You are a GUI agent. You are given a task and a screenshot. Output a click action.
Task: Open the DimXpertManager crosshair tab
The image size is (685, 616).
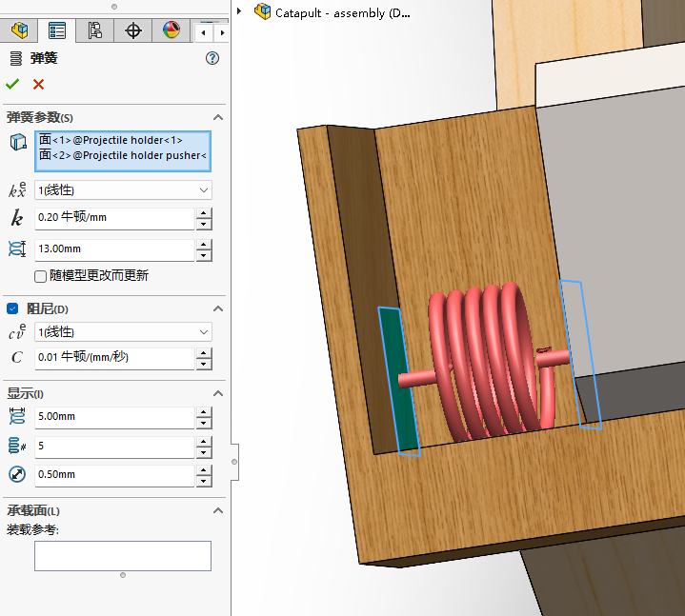[x=133, y=30]
